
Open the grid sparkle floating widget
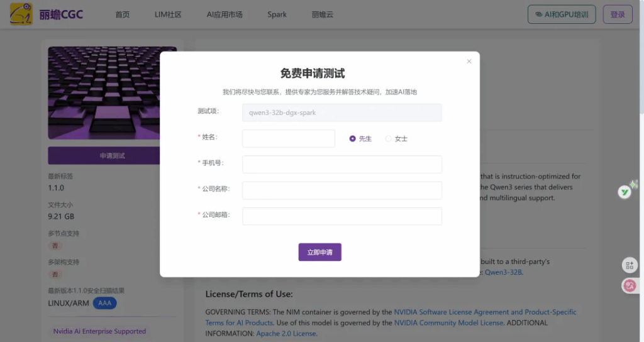629,265
